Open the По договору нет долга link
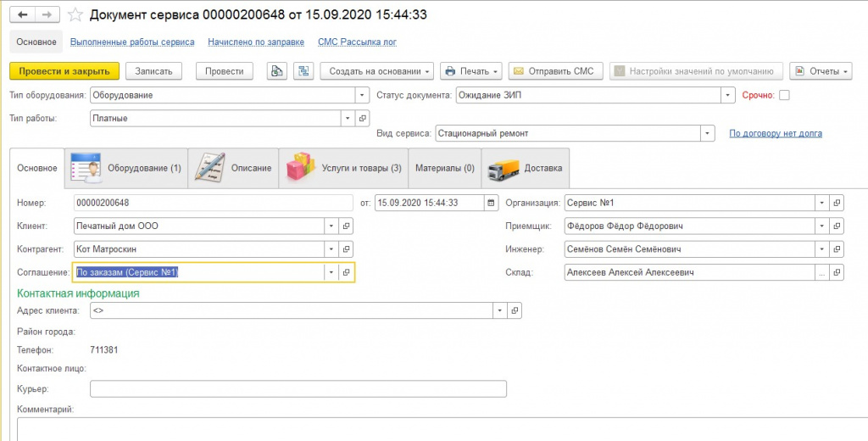 click(776, 133)
